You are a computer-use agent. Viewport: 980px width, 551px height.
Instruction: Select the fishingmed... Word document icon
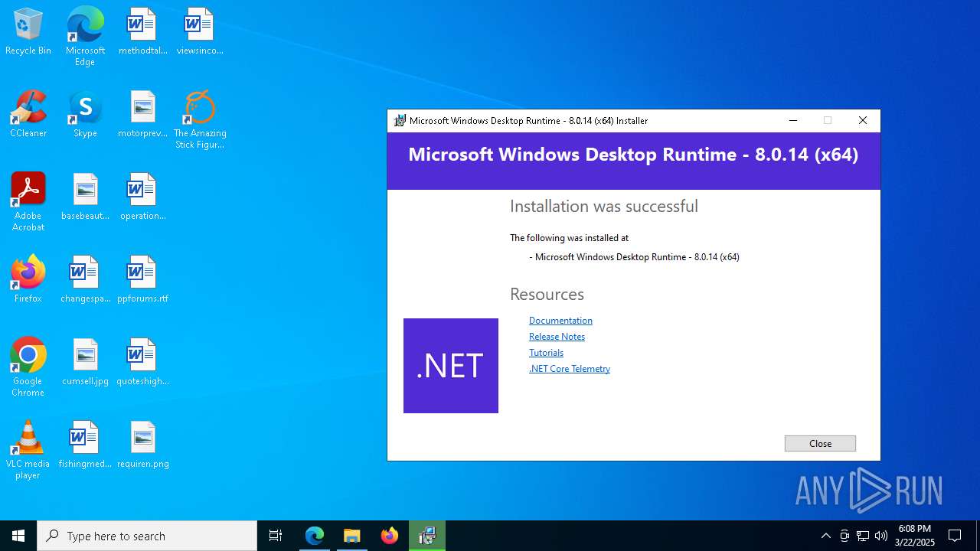click(85, 445)
